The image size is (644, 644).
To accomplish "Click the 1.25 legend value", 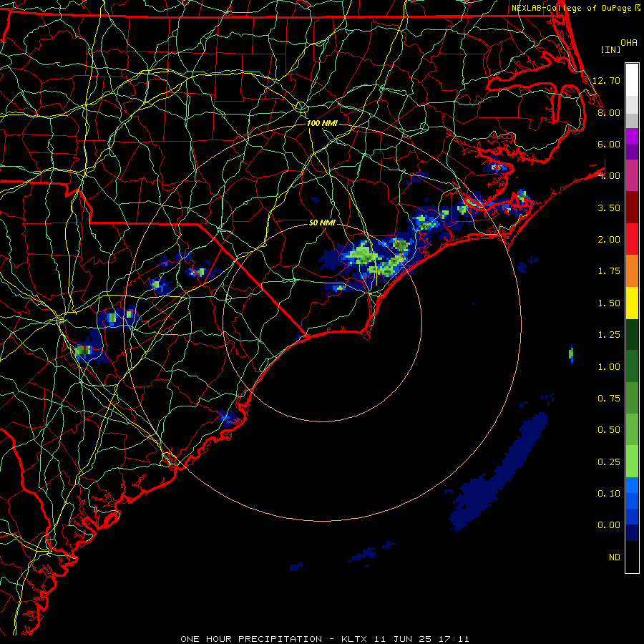I will [x=609, y=335].
